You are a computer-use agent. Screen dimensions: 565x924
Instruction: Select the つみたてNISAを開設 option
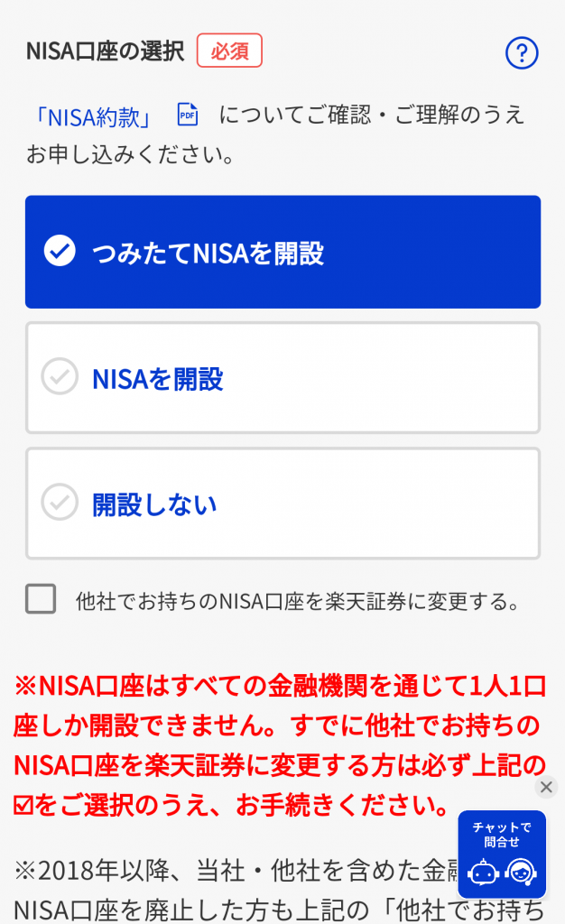tap(282, 253)
